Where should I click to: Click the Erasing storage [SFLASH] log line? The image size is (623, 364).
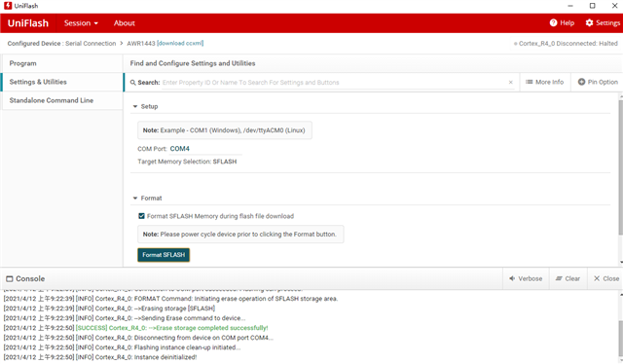point(110,309)
